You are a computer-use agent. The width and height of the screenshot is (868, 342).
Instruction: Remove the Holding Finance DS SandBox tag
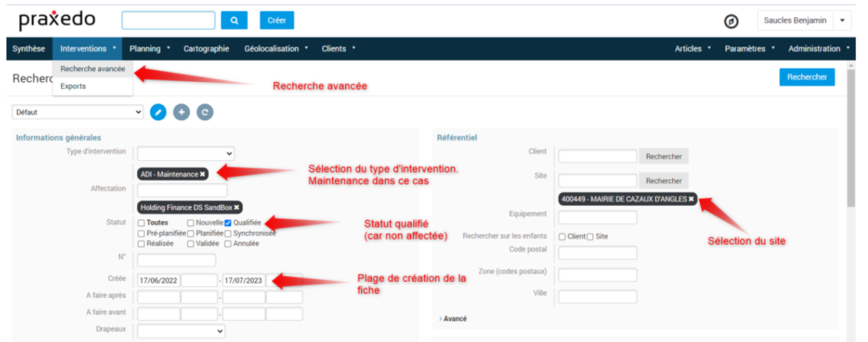click(237, 207)
